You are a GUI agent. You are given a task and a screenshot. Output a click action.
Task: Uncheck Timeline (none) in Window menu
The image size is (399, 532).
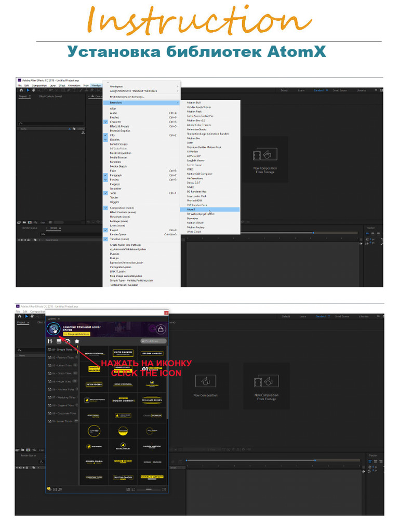click(x=142, y=239)
